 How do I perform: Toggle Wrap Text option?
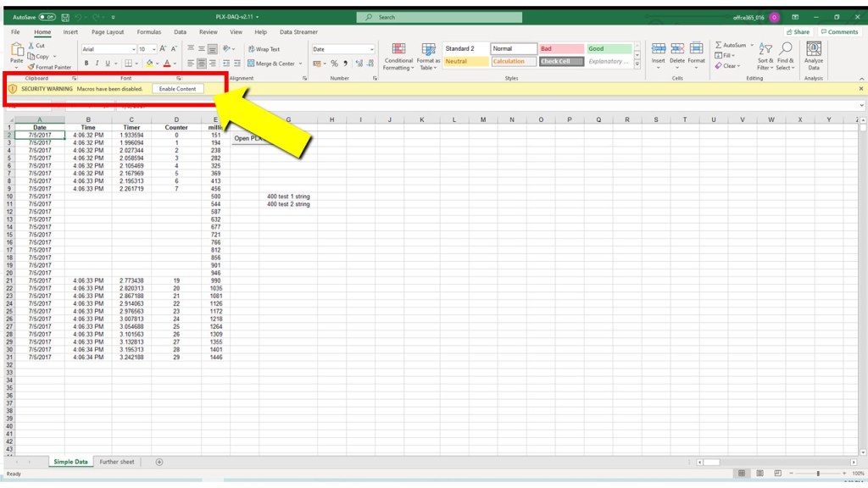point(264,49)
